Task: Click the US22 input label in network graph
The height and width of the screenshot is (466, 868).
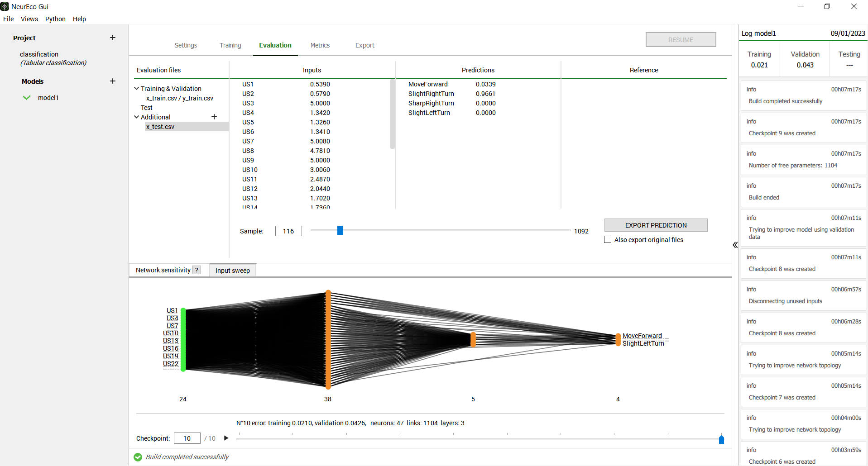Action: point(171,364)
